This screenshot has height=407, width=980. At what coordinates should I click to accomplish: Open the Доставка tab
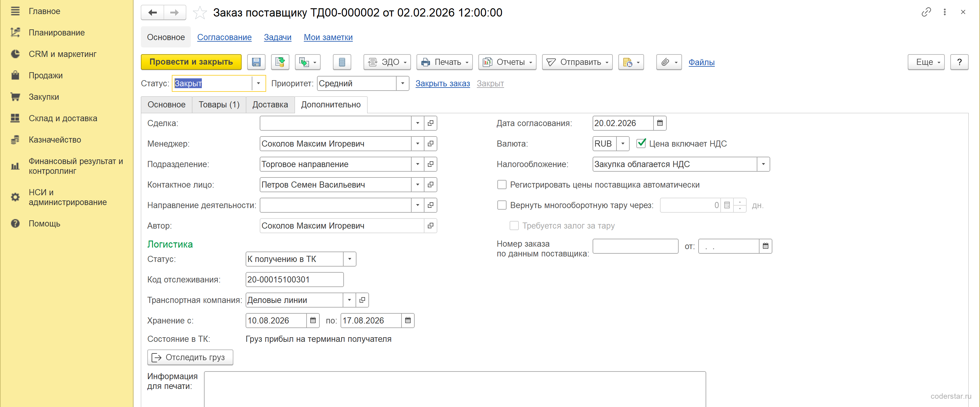click(270, 105)
